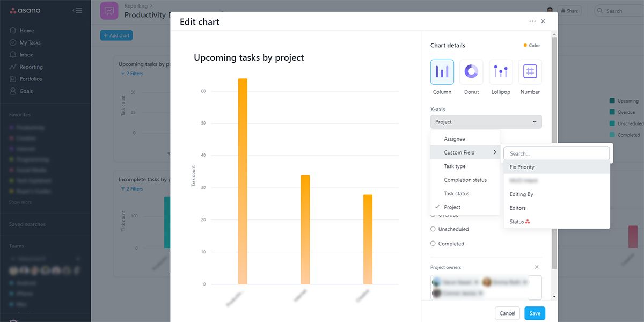The image size is (644, 322).
Task: Pick the Number chart type icon
Action: [x=530, y=72]
